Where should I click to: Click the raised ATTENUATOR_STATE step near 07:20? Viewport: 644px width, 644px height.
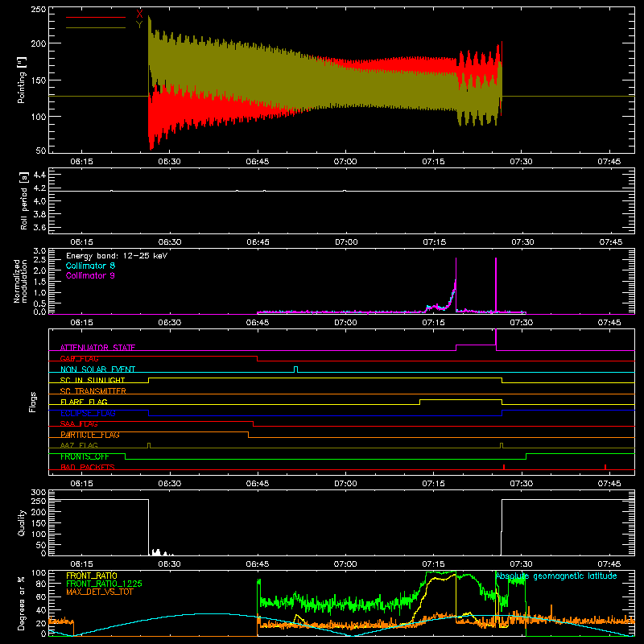(476, 345)
